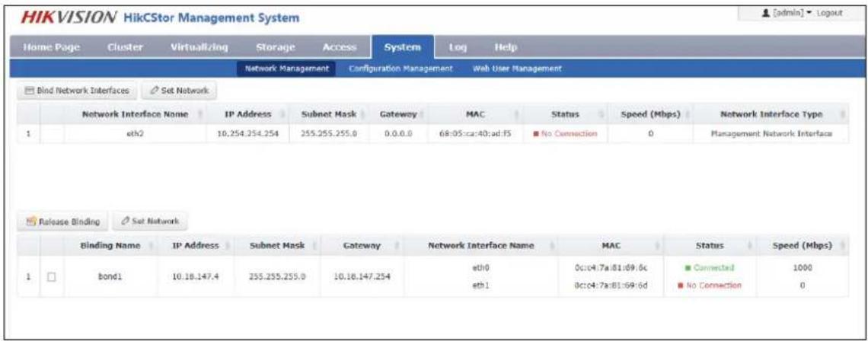Click Set Network button above eth2 table
This screenshot has height=341, width=868.
(179, 91)
